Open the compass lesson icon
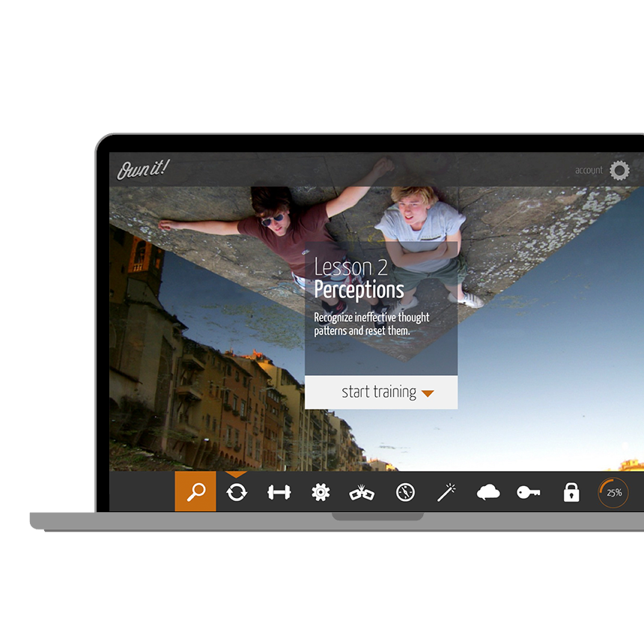This screenshot has width=644, height=644. pos(405,492)
